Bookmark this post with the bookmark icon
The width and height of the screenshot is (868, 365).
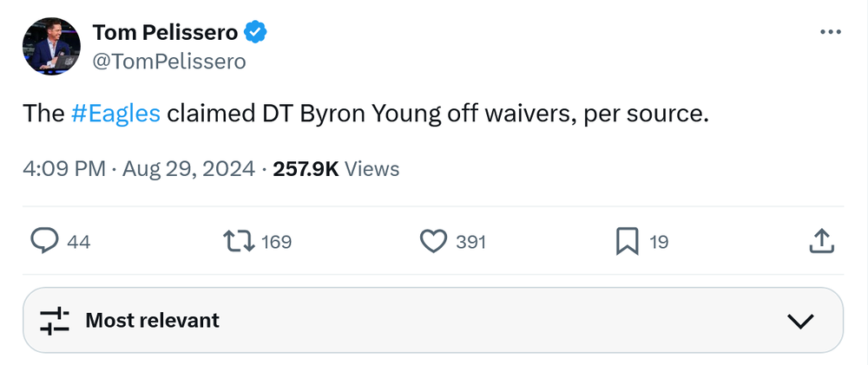coord(627,242)
